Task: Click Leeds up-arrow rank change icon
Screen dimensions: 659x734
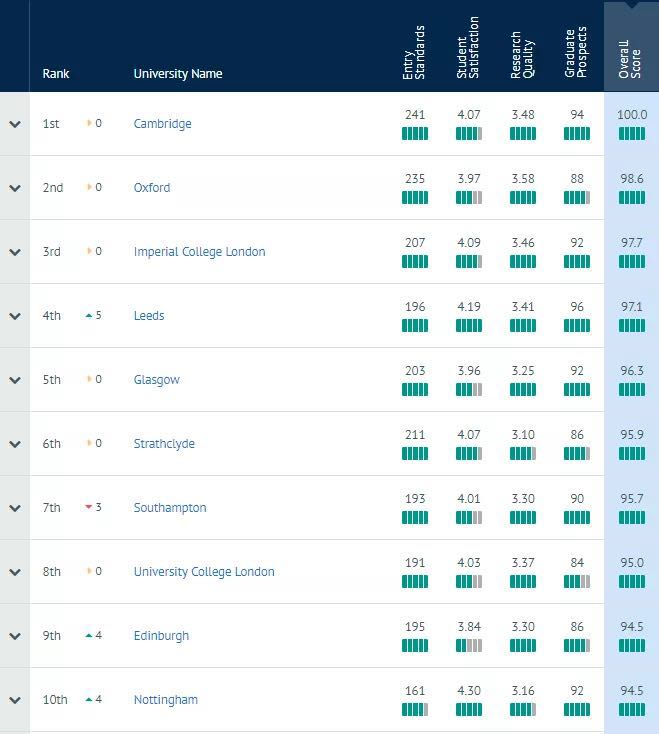Action: coord(89,316)
